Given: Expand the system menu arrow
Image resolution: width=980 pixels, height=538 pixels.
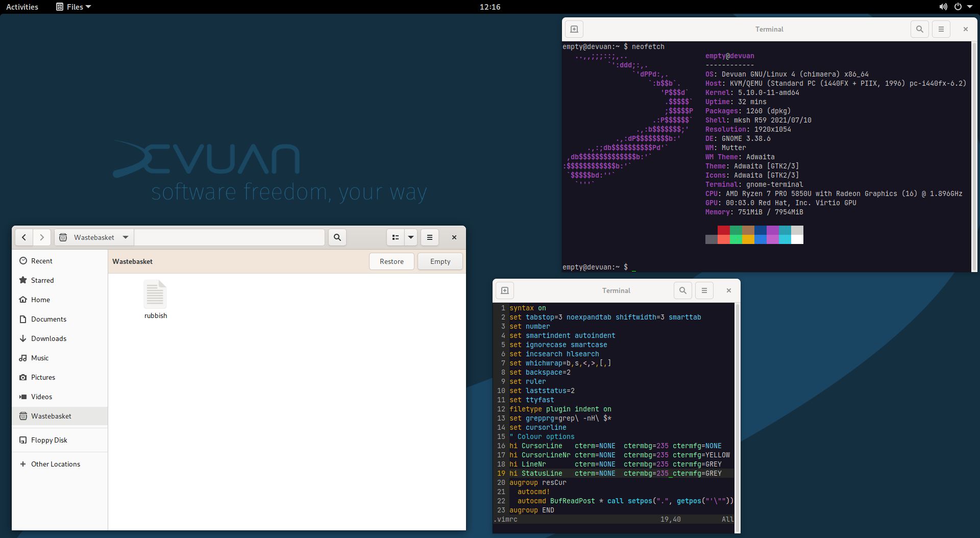Looking at the screenshot, I should [x=969, y=7].
